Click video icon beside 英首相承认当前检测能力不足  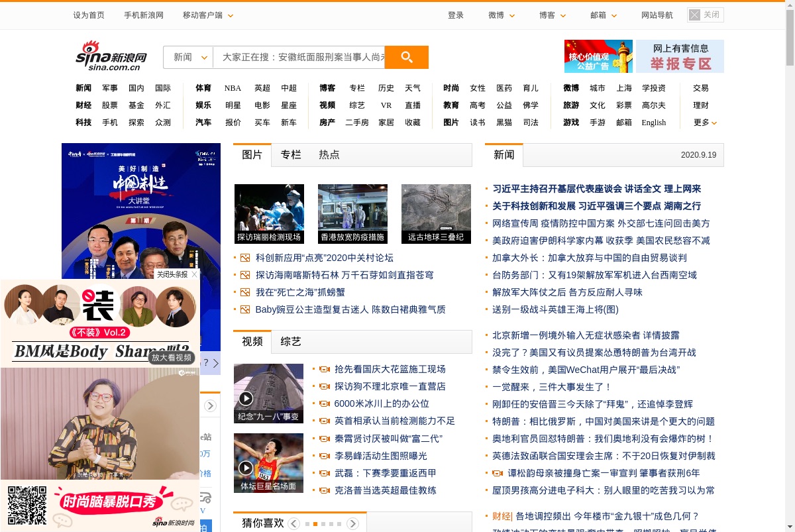[325, 421]
